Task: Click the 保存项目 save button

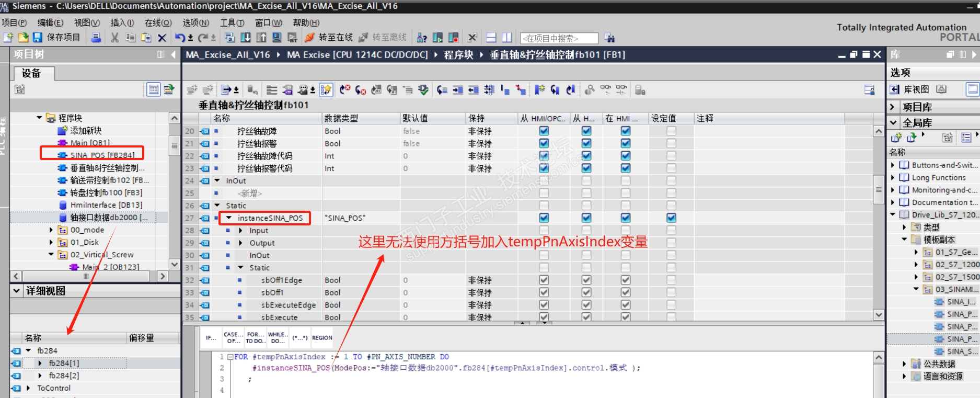Action: pyautogui.click(x=57, y=38)
